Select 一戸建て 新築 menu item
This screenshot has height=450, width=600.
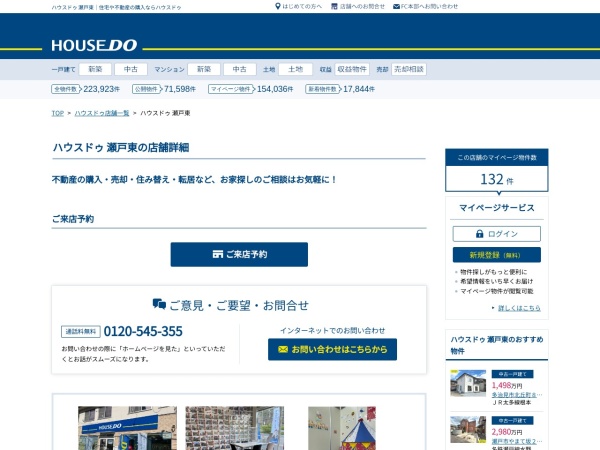(x=95, y=69)
